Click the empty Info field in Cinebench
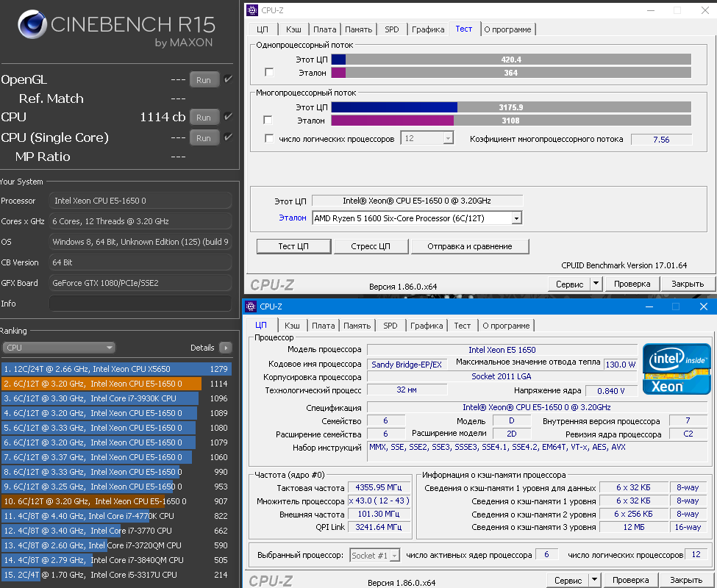Screen dimensions: 717x588 [x=140, y=304]
